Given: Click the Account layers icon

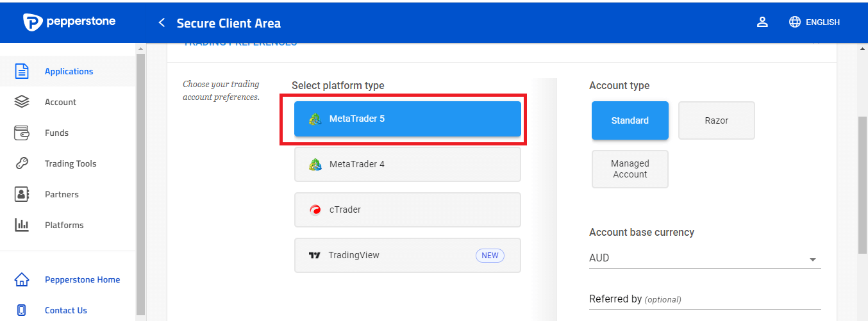Looking at the screenshot, I should tap(22, 102).
